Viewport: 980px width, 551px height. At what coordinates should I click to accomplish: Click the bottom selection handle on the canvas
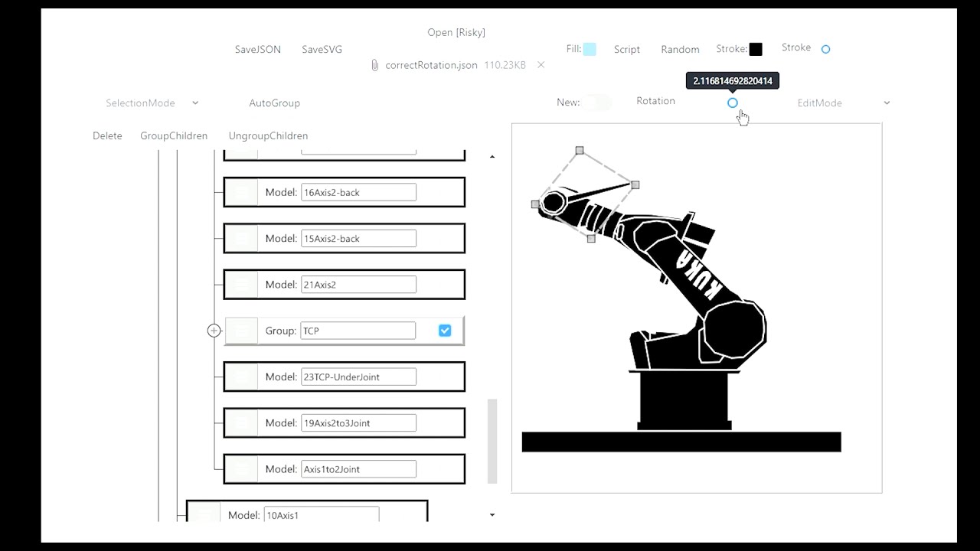[x=591, y=239]
